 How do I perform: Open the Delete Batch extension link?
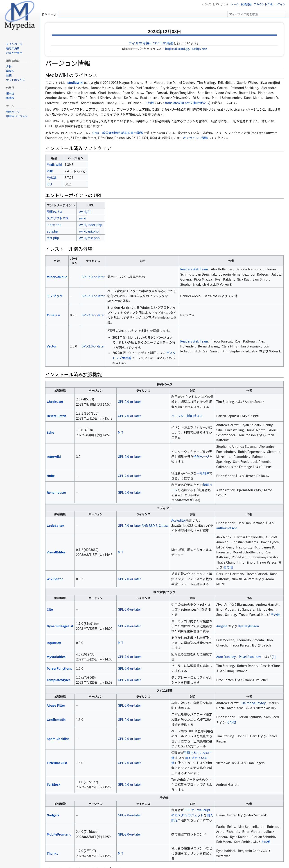tap(56, 416)
